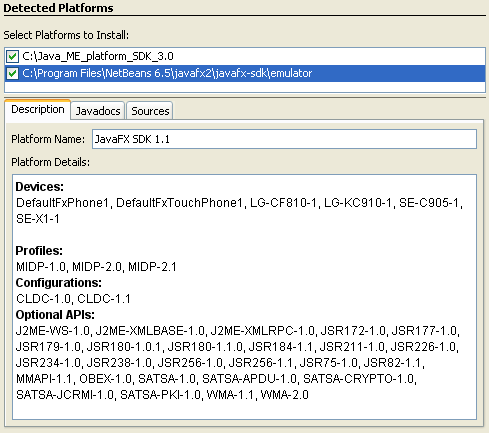Click the CLDC-1.0, CLDC-1.1 line
This screenshot has width=489, height=433.
point(73,299)
